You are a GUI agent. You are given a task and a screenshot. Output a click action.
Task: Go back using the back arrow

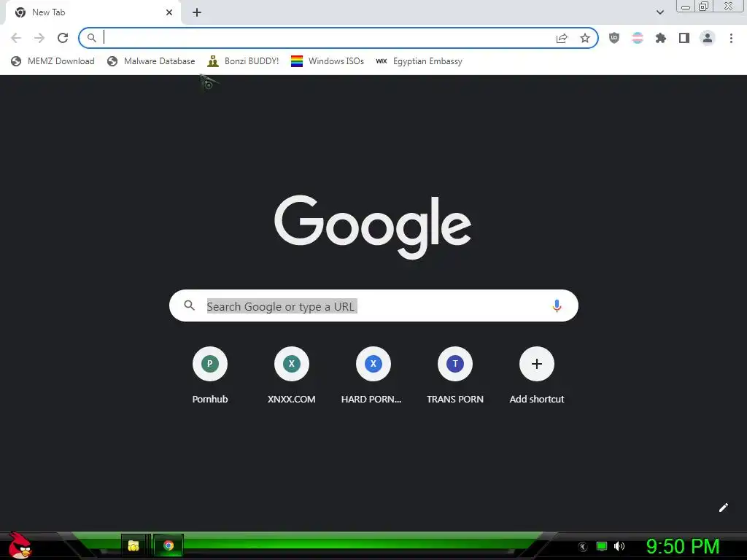(16, 38)
